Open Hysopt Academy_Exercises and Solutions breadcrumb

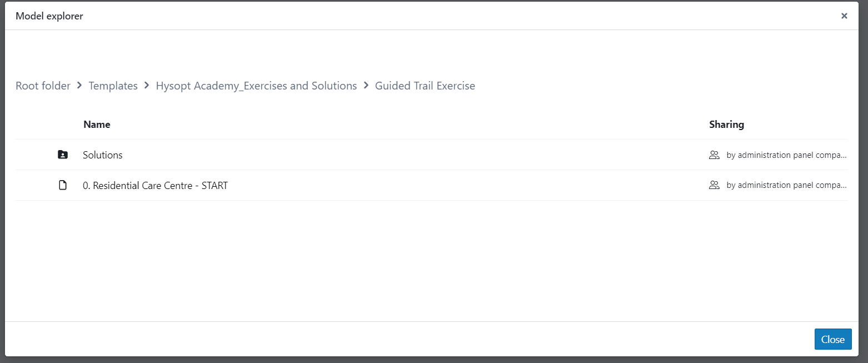256,86
